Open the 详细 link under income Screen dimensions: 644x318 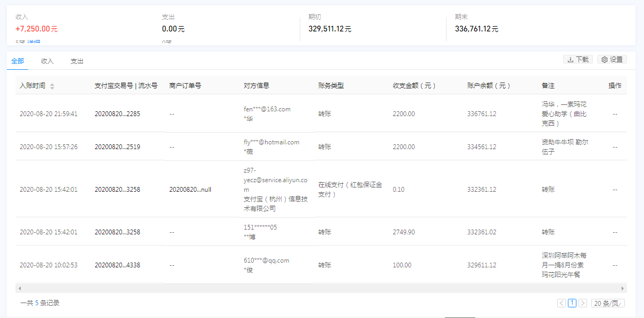(34, 42)
